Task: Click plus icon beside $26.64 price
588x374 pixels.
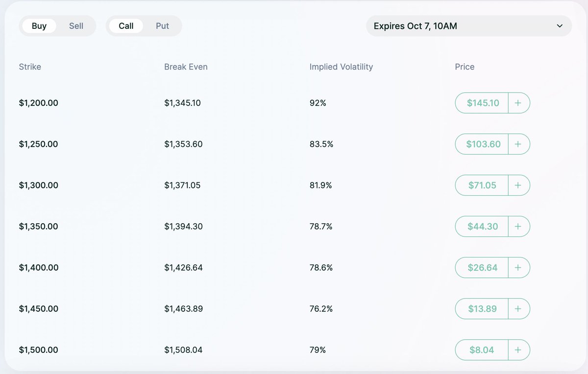Action: click(518, 267)
